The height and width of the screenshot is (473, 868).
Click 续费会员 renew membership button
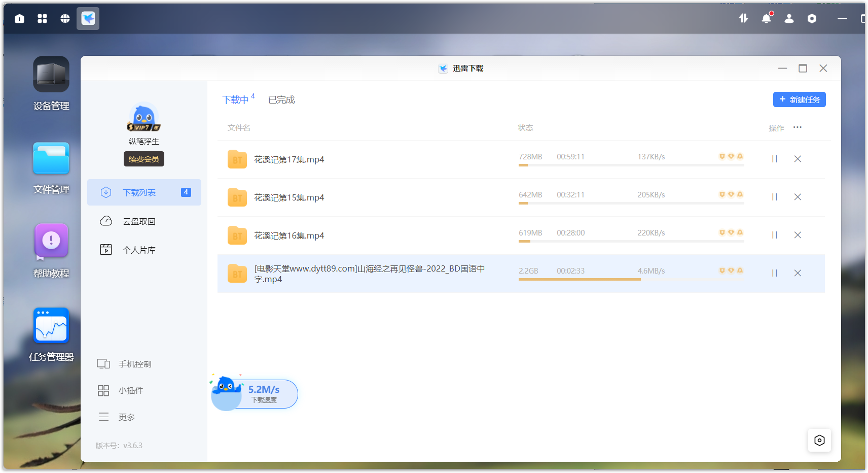[144, 159]
